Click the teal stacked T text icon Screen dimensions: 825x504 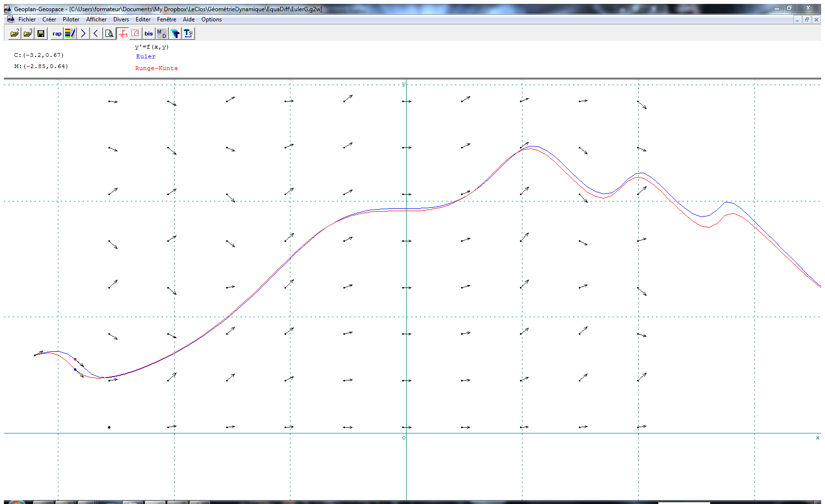tap(175, 34)
